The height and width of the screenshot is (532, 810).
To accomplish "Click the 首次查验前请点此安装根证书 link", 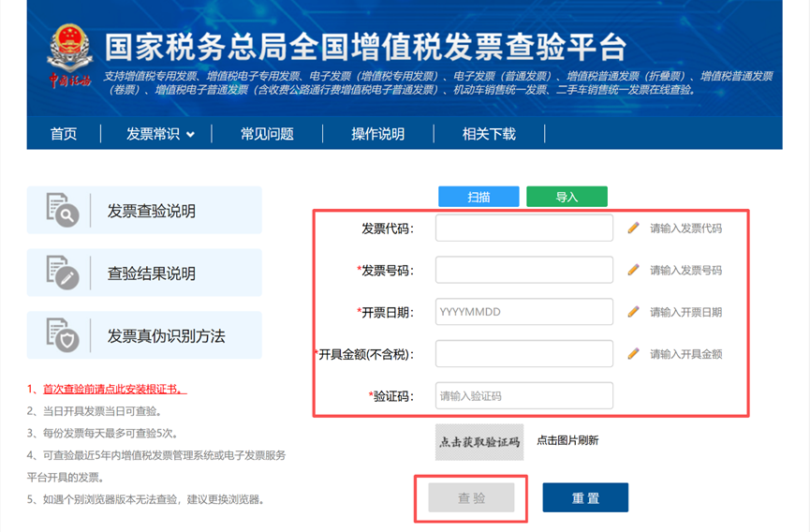I will click(x=114, y=389).
